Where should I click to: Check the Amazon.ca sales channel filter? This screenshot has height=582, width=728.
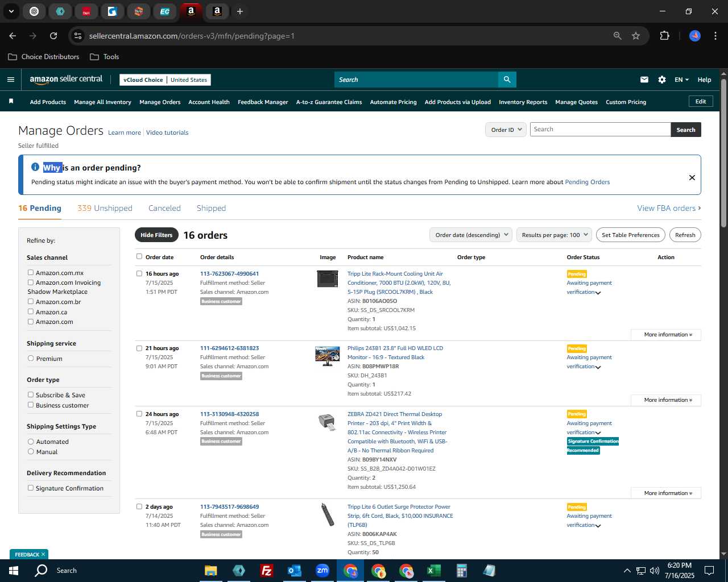31,312
